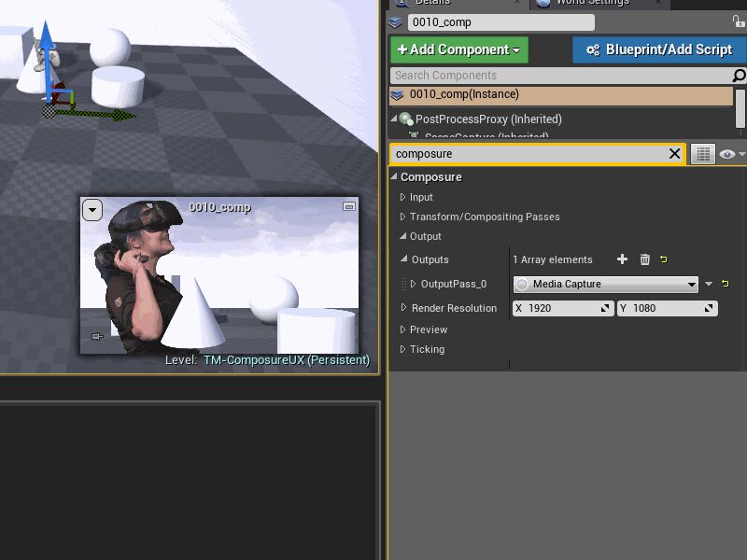Open the property matrix grid view icon
The height and width of the screenshot is (560, 747).
(703, 154)
